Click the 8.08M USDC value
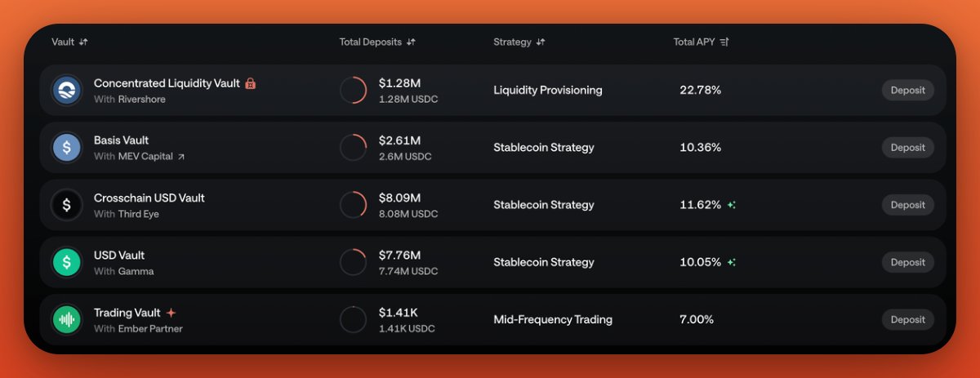 coord(408,214)
